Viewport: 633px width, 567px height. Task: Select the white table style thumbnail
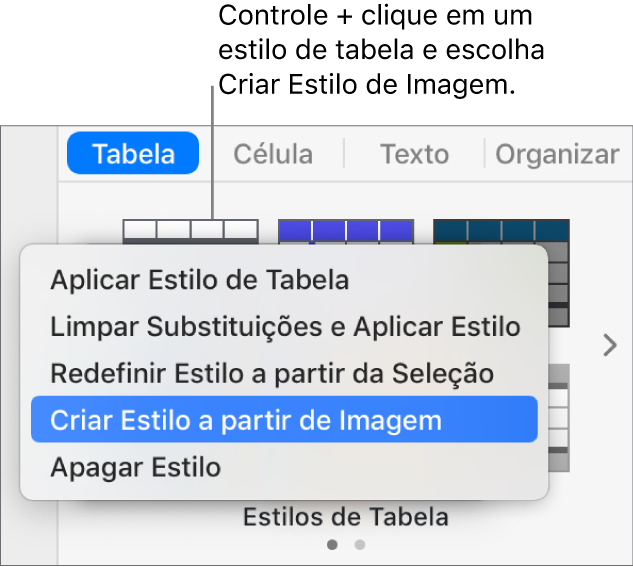click(x=190, y=231)
